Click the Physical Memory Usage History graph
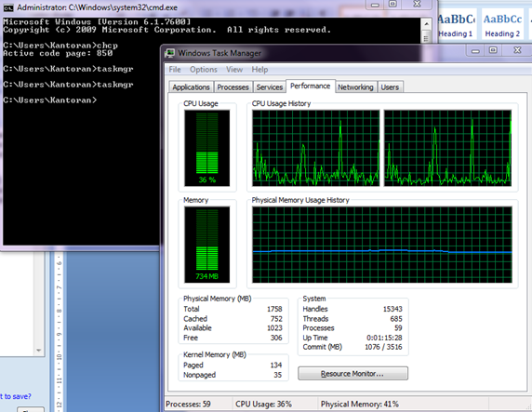 (x=382, y=245)
